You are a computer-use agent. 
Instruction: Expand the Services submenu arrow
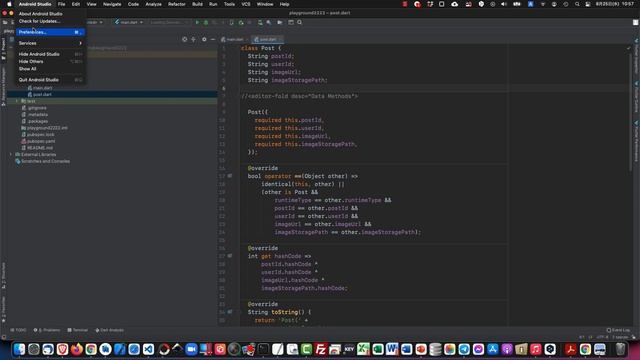tap(80, 43)
